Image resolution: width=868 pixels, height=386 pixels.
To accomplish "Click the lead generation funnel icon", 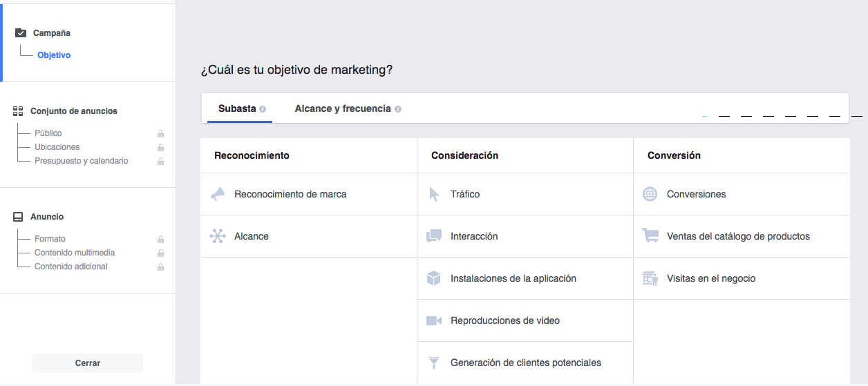I will (434, 363).
